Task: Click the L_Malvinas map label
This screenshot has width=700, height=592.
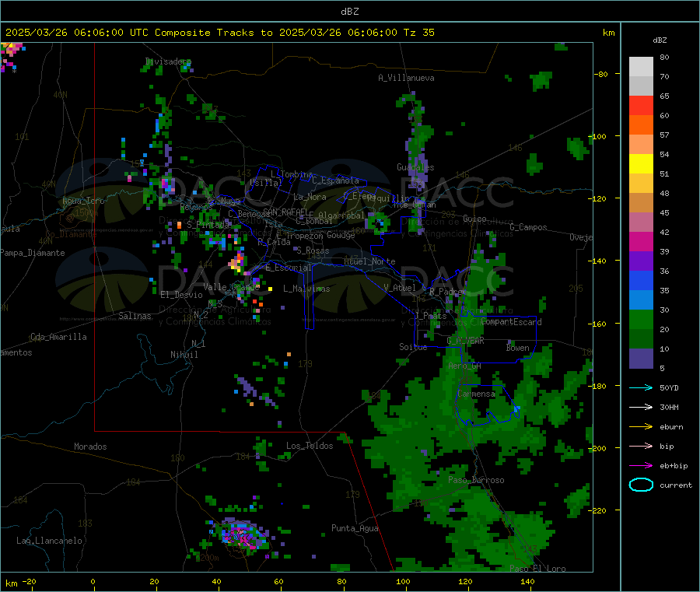Action: 306,289
